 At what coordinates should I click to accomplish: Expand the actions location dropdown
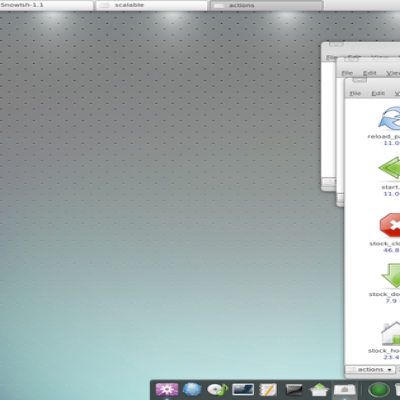(371, 370)
